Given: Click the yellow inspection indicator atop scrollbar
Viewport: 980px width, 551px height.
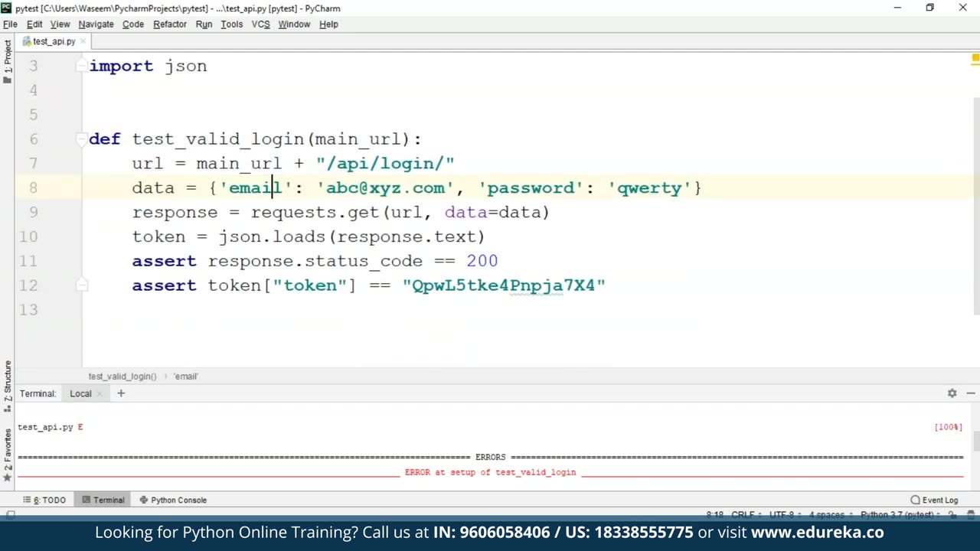Looking at the screenshot, I should pyautogui.click(x=975, y=59).
